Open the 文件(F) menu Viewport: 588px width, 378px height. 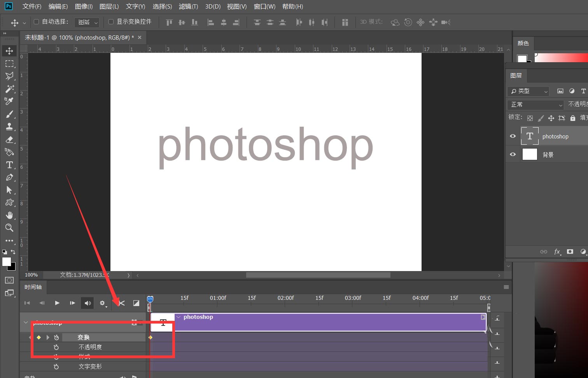pos(32,7)
